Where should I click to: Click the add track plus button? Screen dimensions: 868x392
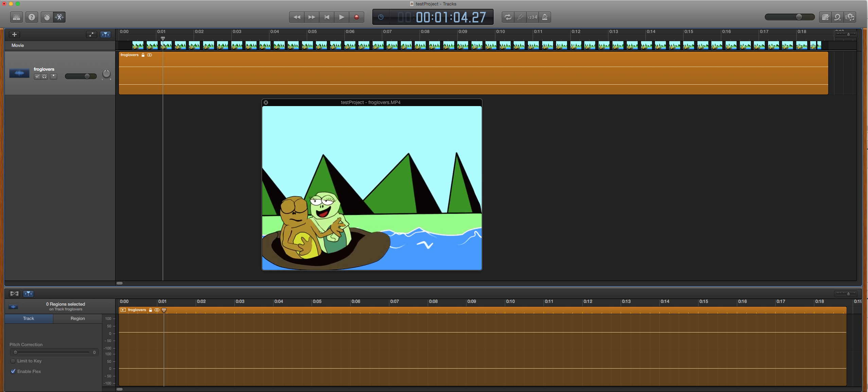click(14, 34)
